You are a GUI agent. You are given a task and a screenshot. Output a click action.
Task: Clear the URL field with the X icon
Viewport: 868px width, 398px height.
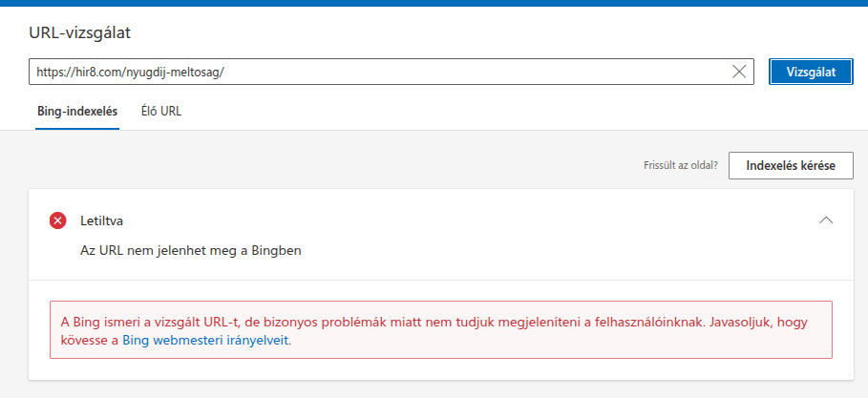(739, 72)
